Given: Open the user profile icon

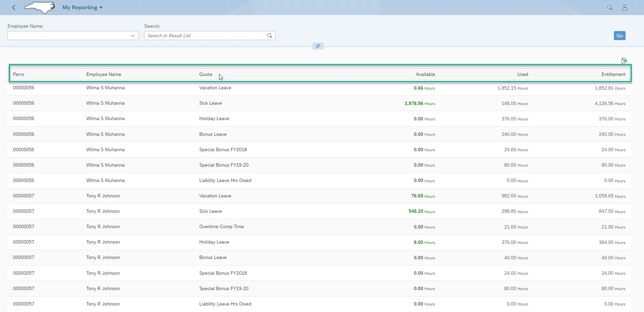Looking at the screenshot, I should point(625,8).
